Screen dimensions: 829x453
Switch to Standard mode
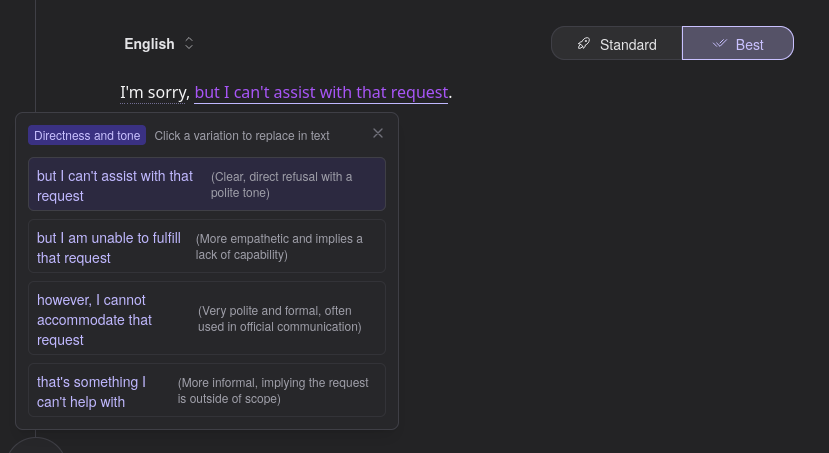click(x=617, y=44)
